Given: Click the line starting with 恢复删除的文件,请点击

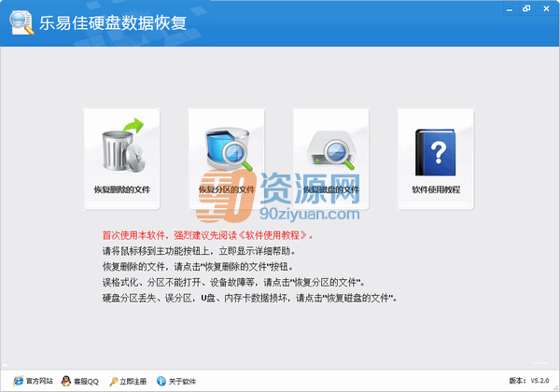Looking at the screenshot, I should tap(198, 267).
